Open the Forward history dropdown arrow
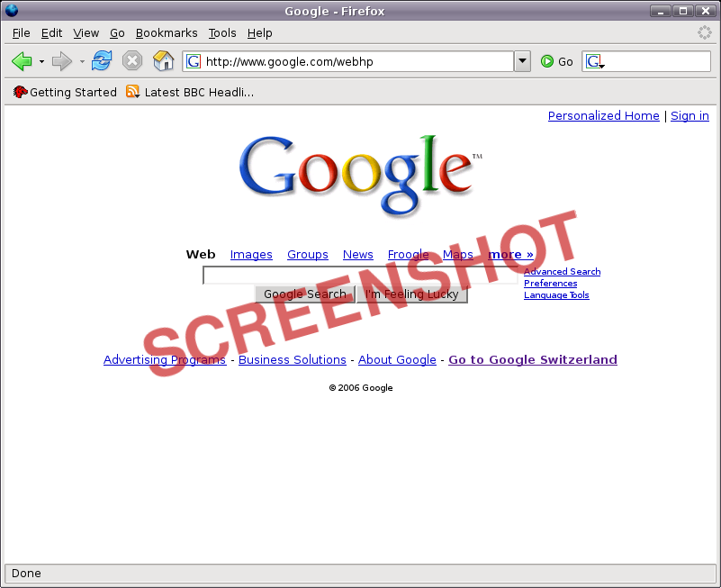 82,61
